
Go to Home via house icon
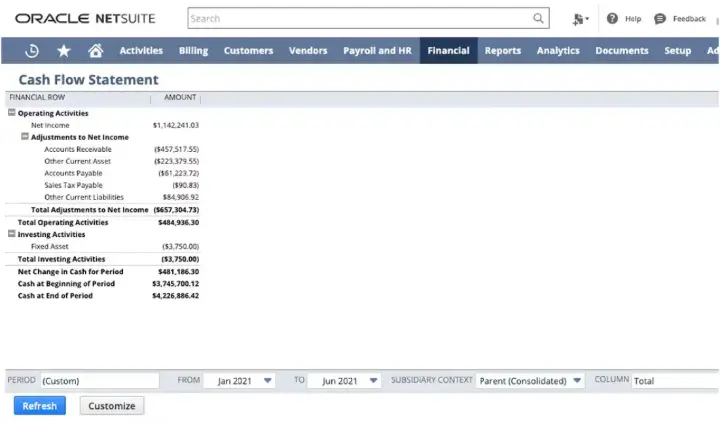(95, 51)
